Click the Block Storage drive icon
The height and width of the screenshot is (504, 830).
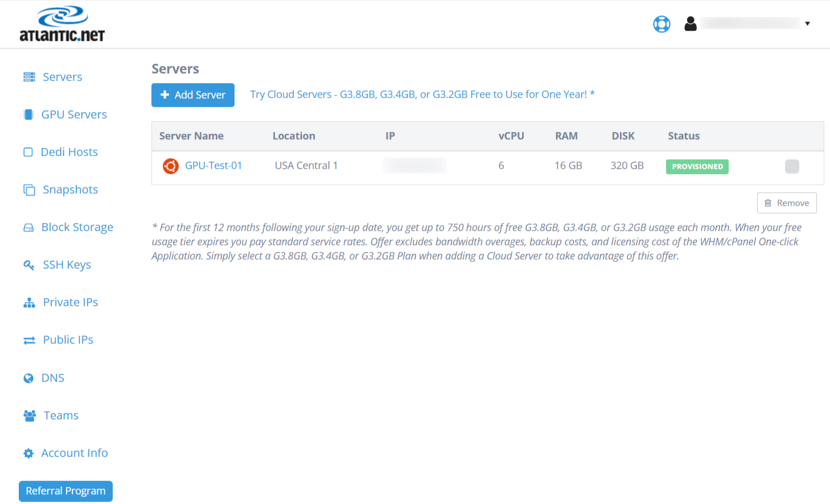[x=28, y=228]
